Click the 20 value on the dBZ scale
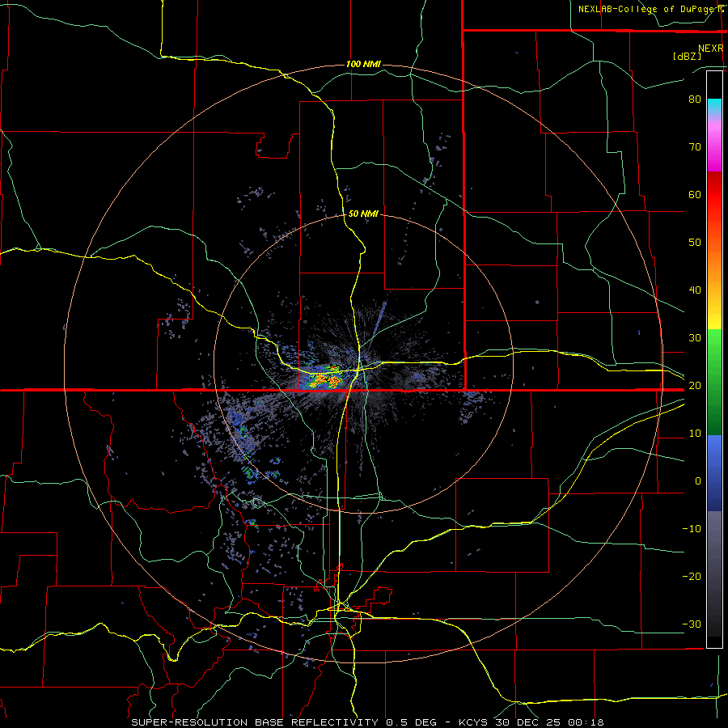The width and height of the screenshot is (728, 728). (x=695, y=385)
